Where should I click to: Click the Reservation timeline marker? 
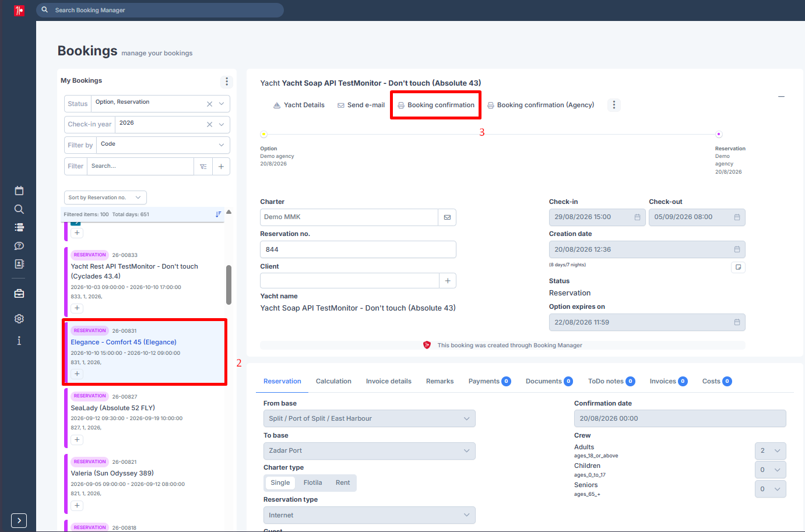click(719, 135)
